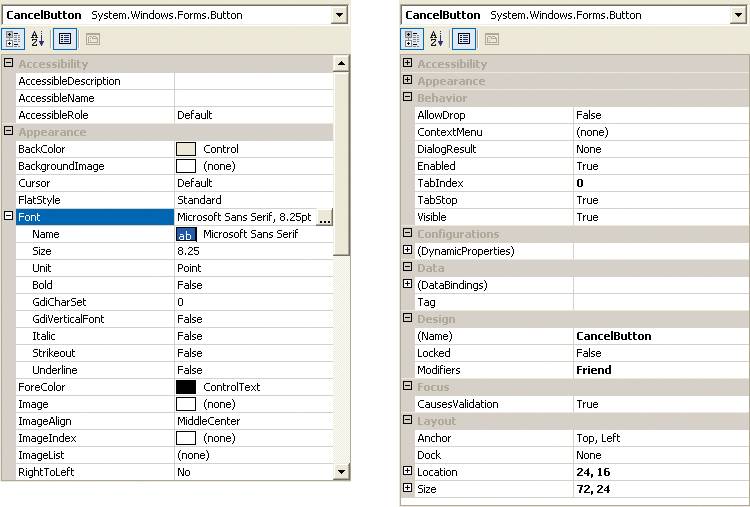Viewport: 750px width, 507px height.
Task: Expand the Location property node
Action: point(407,471)
